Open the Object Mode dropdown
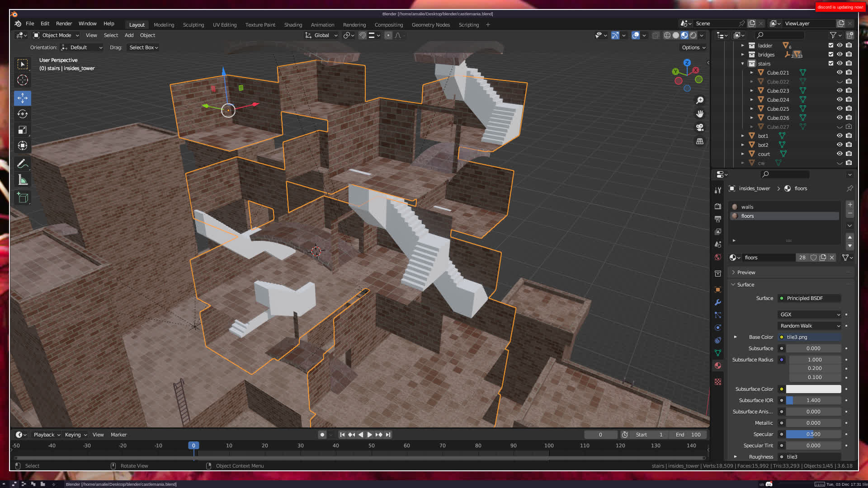This screenshot has width=868, height=488. point(56,35)
